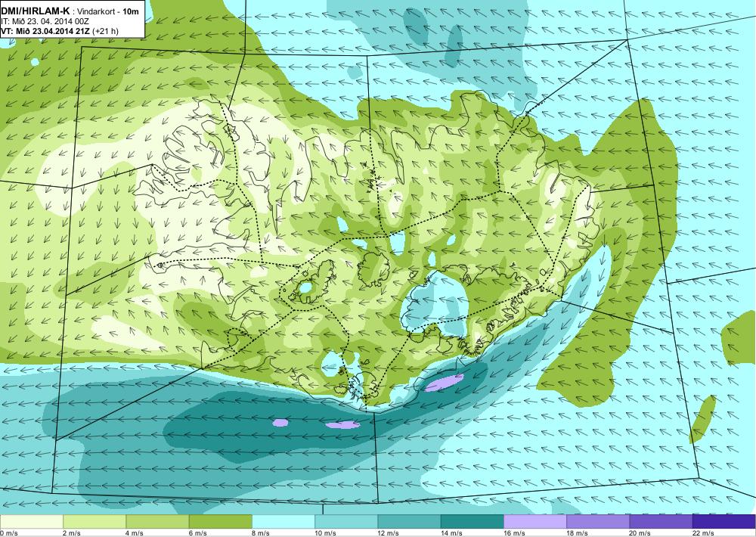The image size is (756, 537).
Task: Select the medium purple 18–20 m/s legend swatch
Action: [x=598, y=522]
